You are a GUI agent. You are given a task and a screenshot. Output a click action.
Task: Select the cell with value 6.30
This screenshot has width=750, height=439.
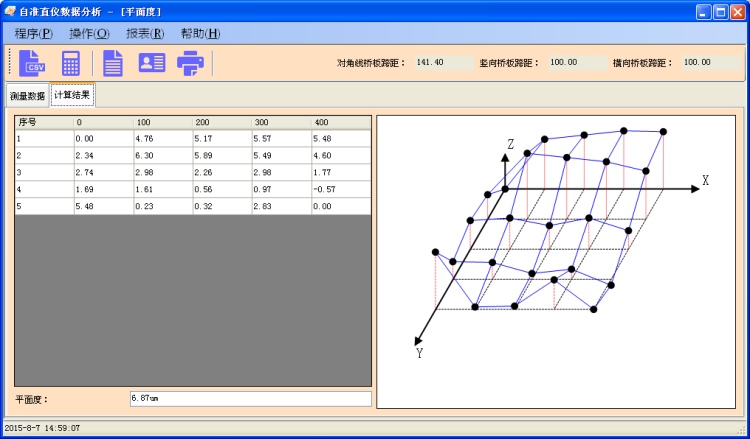click(x=163, y=155)
